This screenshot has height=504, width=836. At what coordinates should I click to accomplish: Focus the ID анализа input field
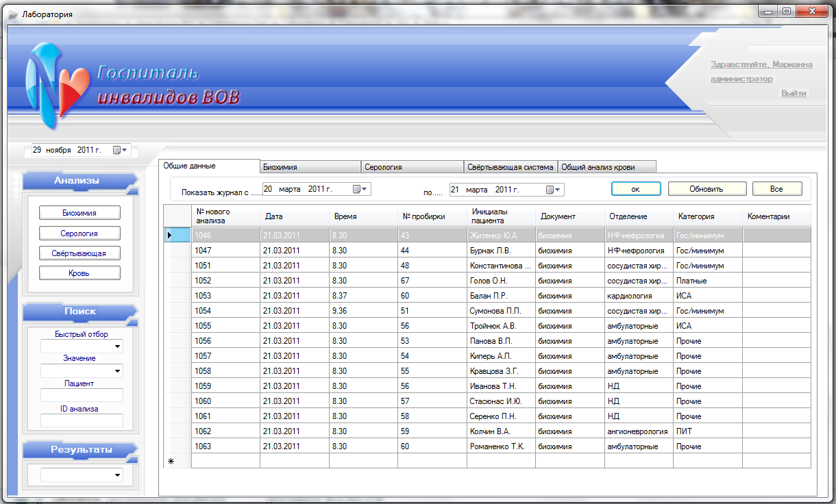coord(82,420)
